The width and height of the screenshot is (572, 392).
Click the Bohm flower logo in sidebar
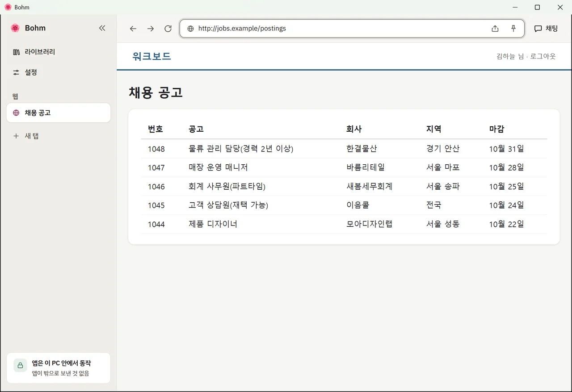[x=15, y=28]
